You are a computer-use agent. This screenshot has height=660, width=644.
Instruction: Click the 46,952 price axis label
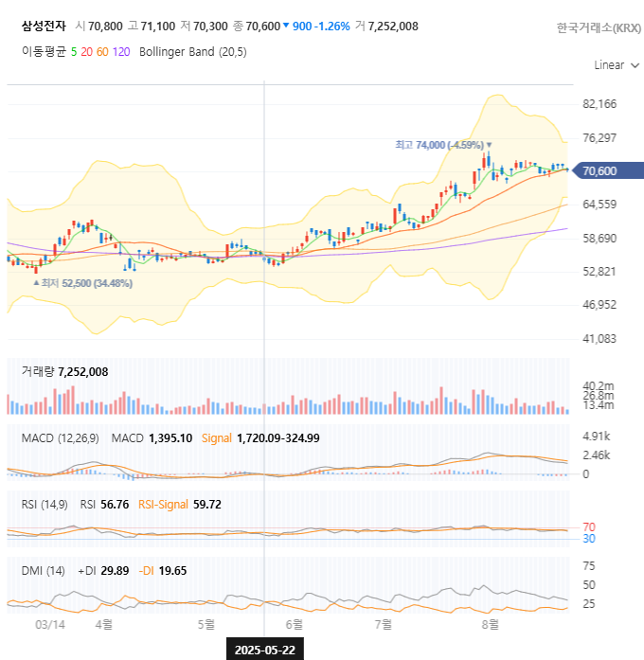(x=599, y=304)
